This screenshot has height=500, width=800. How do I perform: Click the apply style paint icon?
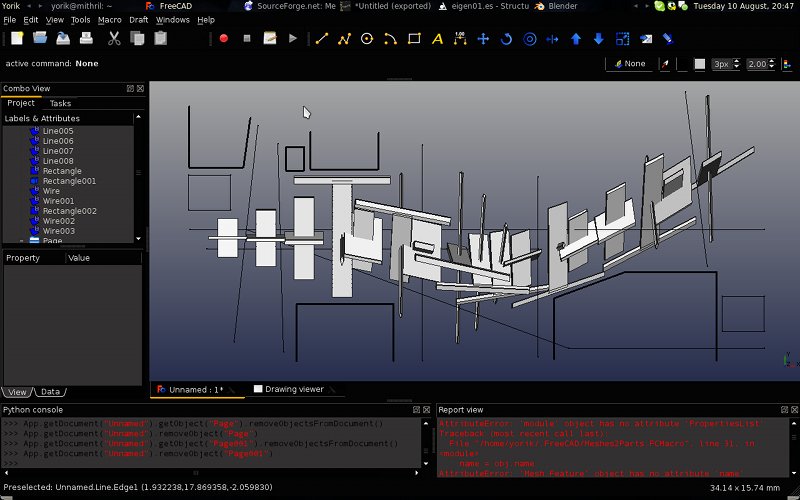pyautogui.click(x=668, y=39)
